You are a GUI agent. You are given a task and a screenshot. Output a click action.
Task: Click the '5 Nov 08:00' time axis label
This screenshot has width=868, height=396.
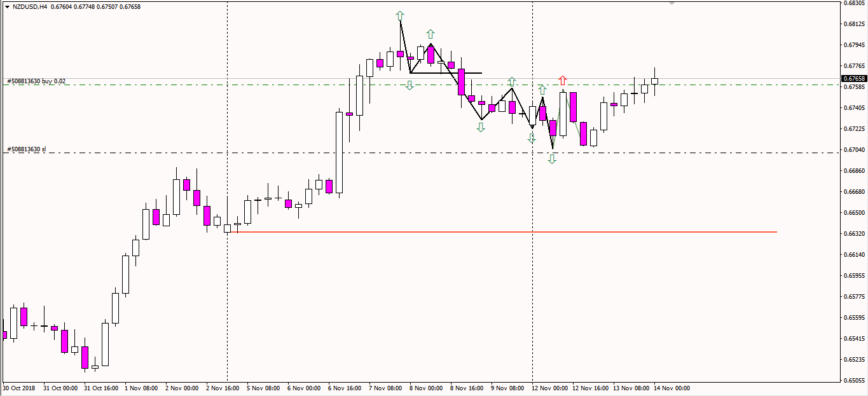[263, 388]
